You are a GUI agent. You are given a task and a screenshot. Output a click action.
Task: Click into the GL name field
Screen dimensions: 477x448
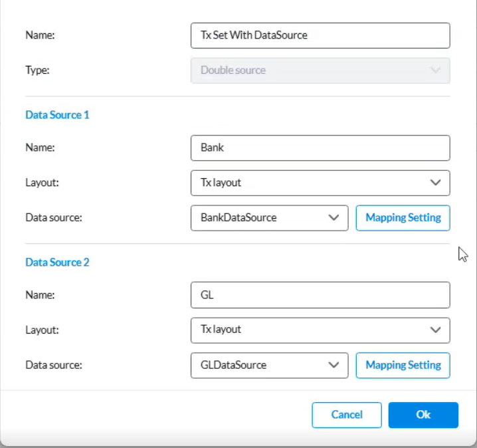[x=320, y=294]
